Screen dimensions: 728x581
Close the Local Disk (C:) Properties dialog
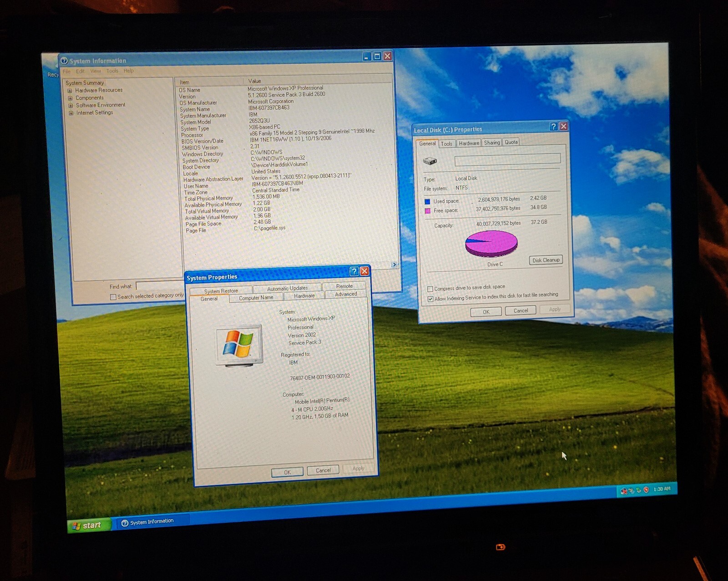564,126
